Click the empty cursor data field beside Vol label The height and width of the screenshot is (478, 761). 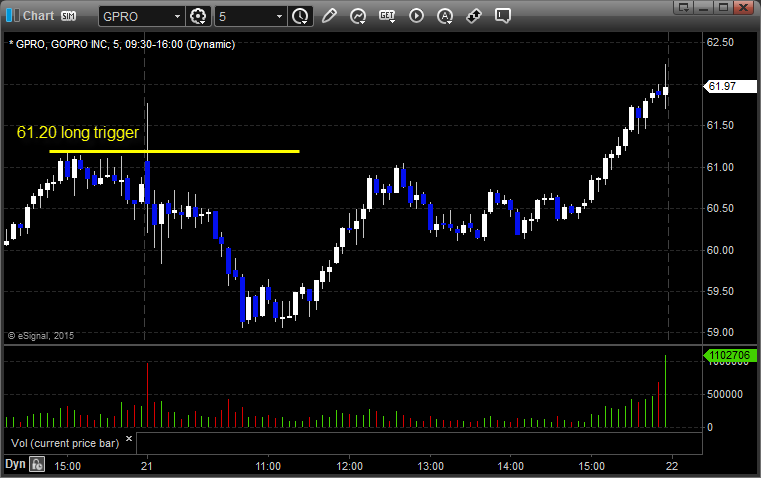(419, 443)
